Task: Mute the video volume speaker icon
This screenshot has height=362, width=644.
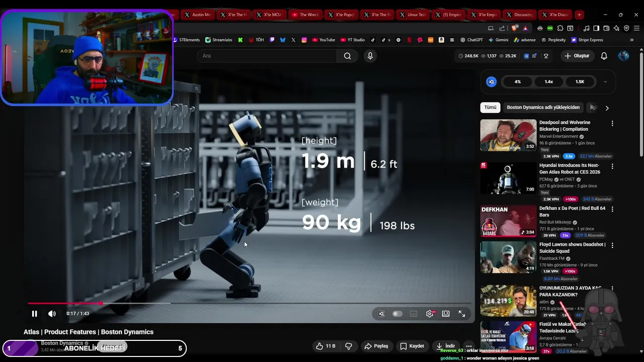Action: coord(52,314)
